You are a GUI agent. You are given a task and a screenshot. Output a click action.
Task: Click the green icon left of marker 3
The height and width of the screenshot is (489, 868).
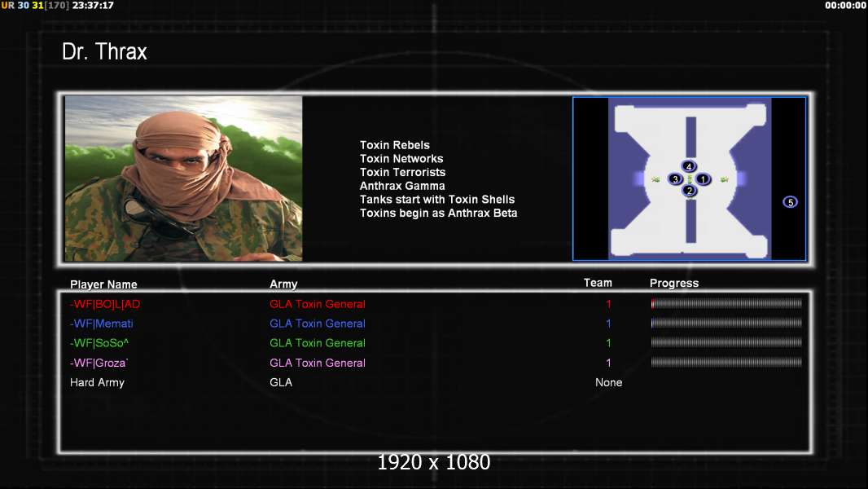(x=656, y=179)
